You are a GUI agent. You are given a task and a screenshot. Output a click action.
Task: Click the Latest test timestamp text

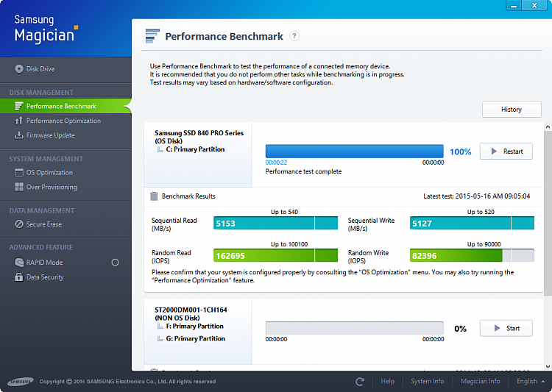[477, 196]
